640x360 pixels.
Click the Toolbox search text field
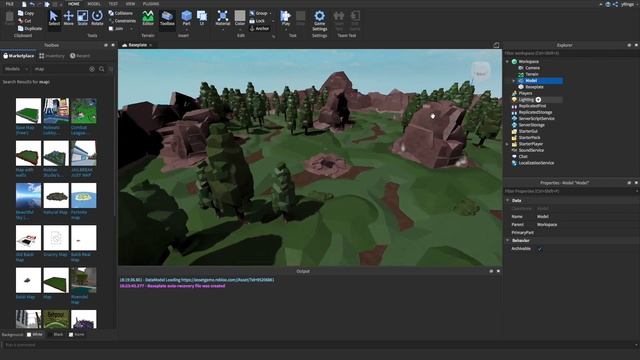59,69
